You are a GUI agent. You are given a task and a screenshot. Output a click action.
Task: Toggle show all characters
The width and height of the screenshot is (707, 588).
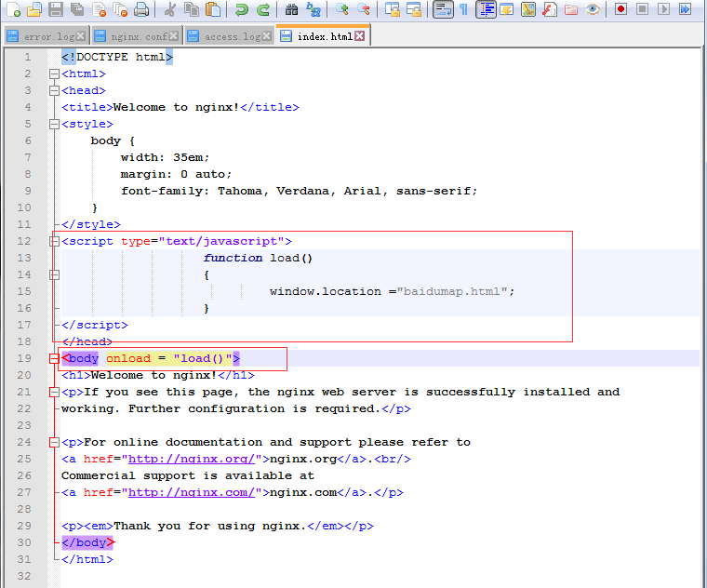point(464,9)
